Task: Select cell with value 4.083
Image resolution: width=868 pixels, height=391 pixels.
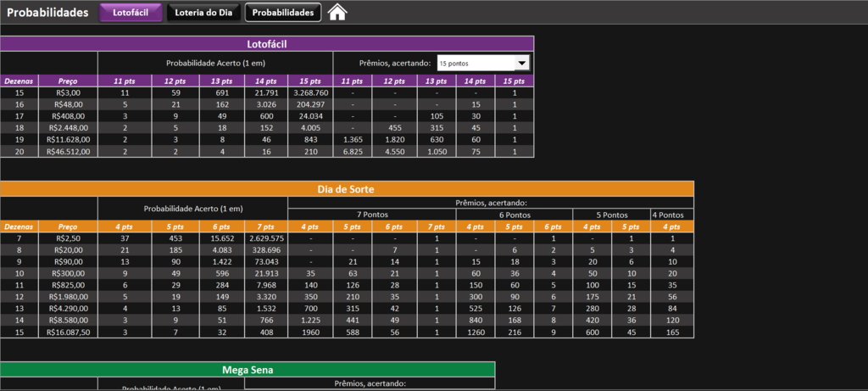Action: coord(222,249)
